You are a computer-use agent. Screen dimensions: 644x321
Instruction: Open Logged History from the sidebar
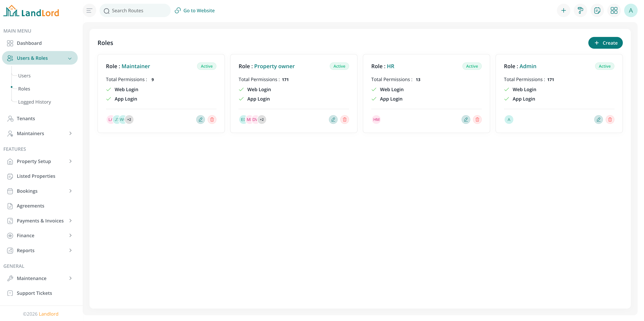tap(34, 102)
